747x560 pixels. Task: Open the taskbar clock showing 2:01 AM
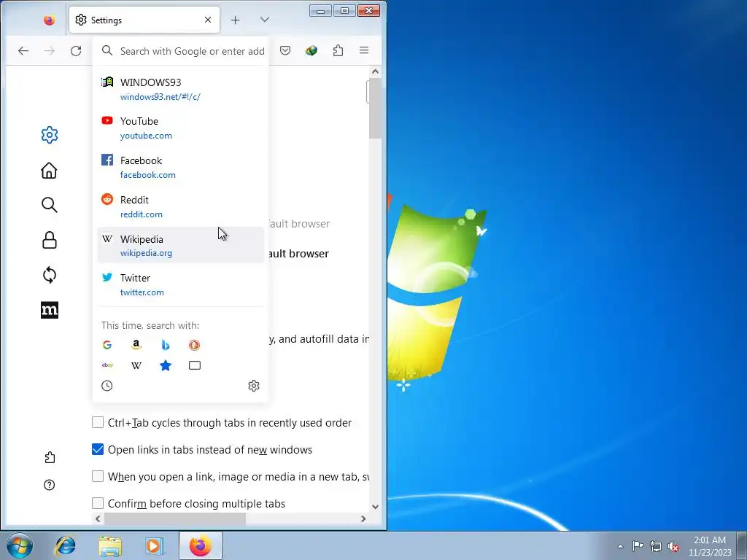tap(710, 546)
